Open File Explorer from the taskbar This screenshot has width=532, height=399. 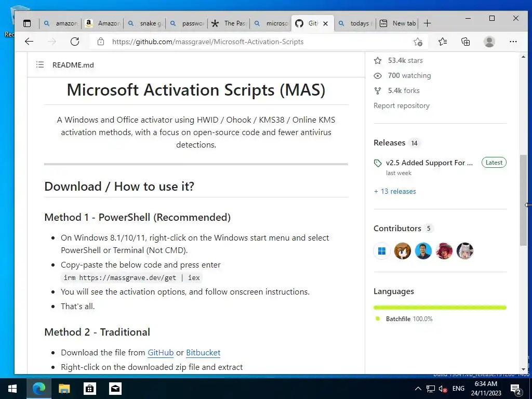click(64, 389)
